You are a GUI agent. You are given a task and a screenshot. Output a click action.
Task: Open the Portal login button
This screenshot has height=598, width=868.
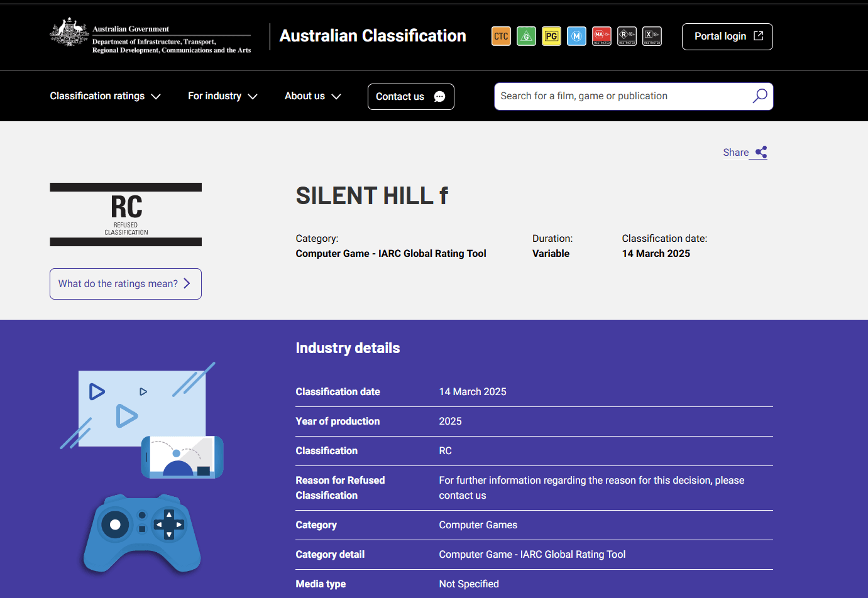pos(727,36)
